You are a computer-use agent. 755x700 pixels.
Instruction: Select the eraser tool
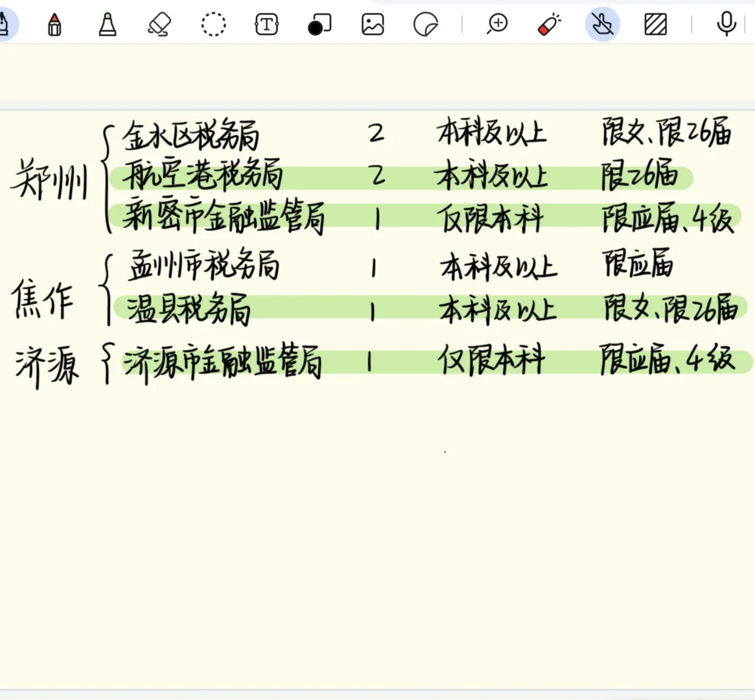tap(159, 25)
